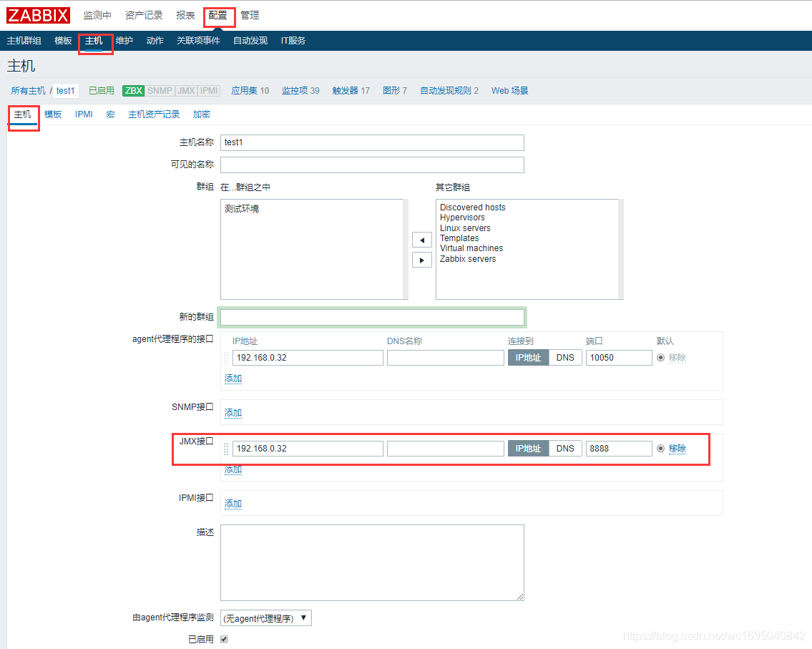
Task: Open the test1 breadcrumb link
Action: click(65, 91)
